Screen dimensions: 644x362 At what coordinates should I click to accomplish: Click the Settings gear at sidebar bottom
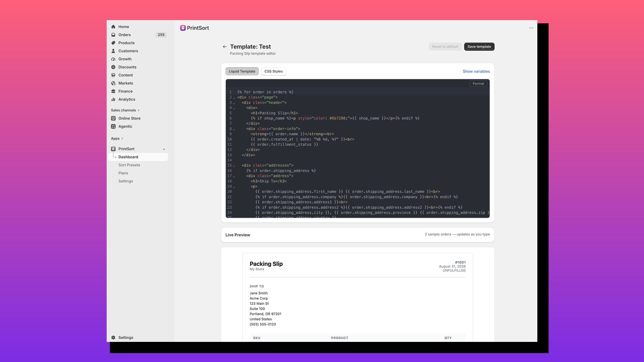[113, 337]
